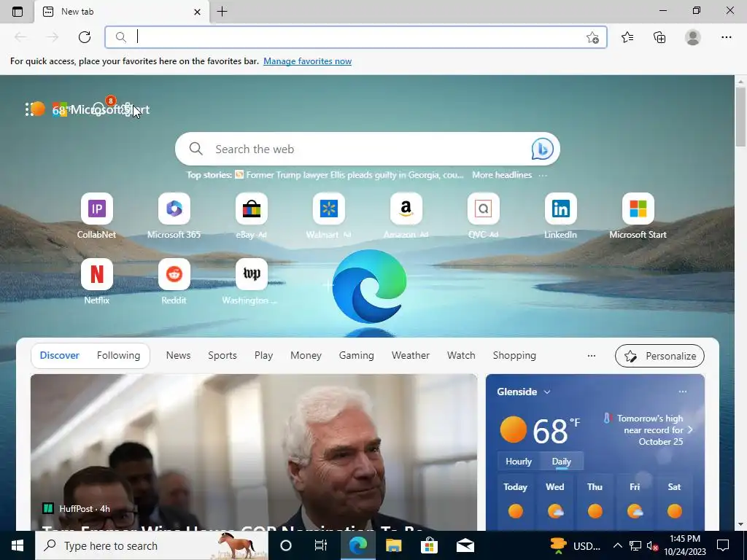Open the Gaming category
The image size is (747, 560).
pos(356,355)
